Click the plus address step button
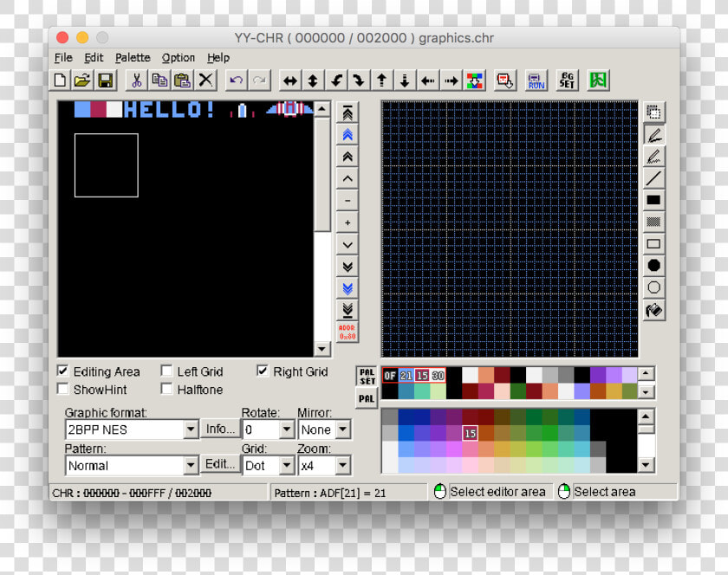The height and width of the screenshot is (575, 728). coord(348,223)
